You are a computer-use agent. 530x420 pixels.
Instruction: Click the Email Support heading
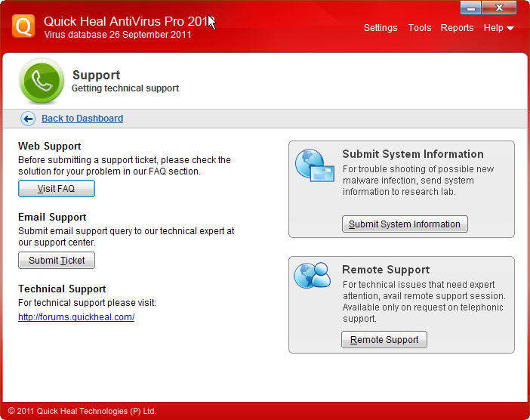[x=52, y=217]
